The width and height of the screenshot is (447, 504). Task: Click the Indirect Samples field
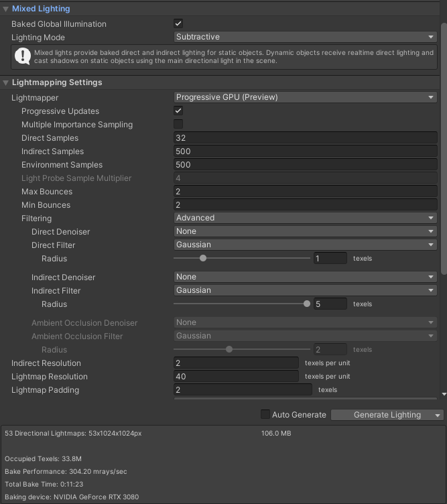(x=306, y=151)
